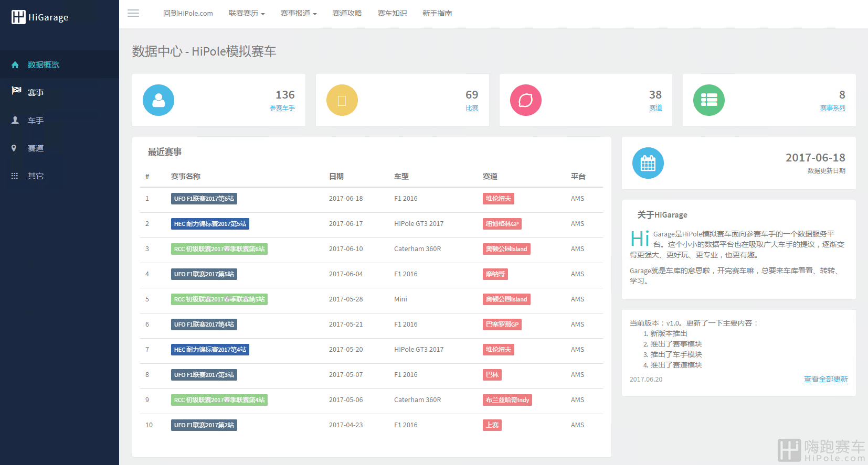Open UFO F1联赛2017第2站 event
This screenshot has width=868, height=465.
pyautogui.click(x=204, y=425)
